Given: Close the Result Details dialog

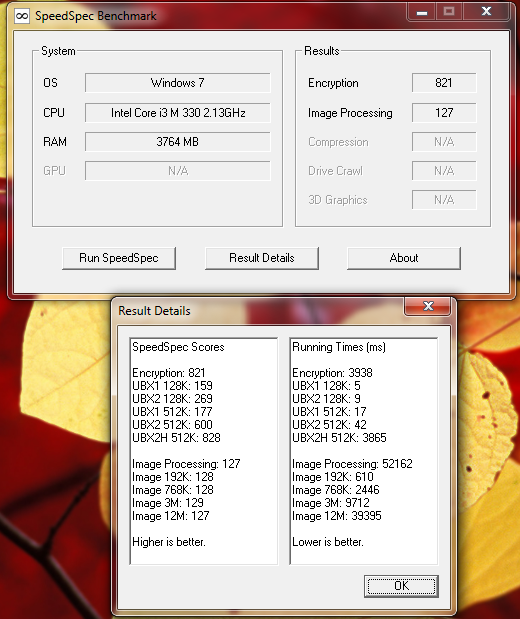Looking at the screenshot, I should point(428,306).
